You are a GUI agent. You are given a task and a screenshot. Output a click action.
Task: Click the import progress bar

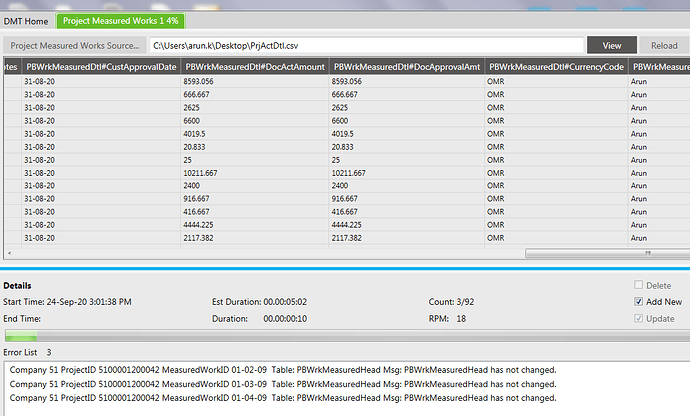tap(345, 336)
